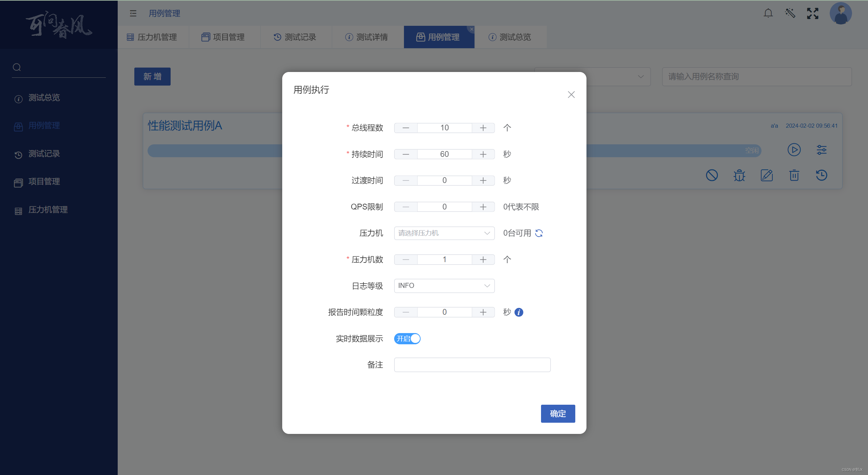This screenshot has width=868, height=475.
Task: Close the 用例执行 dialog
Action: [571, 94]
